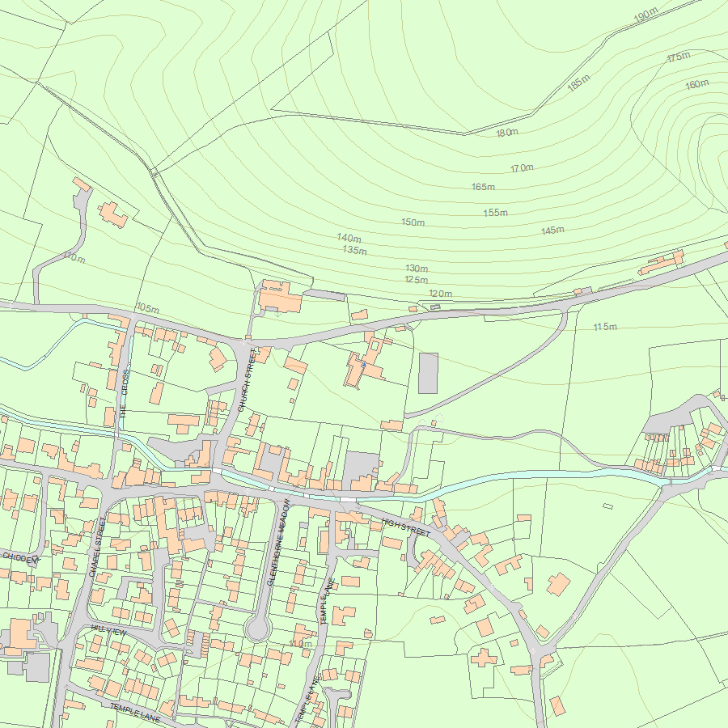Select the "140m" contour label

click(349, 238)
